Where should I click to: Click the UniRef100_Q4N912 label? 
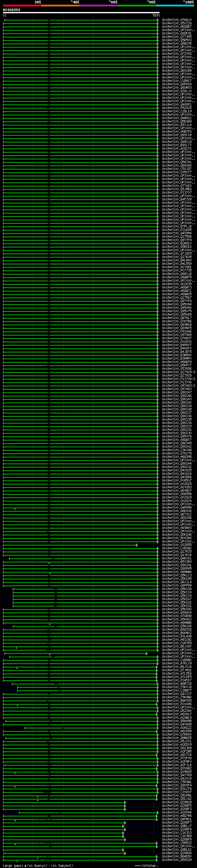(177, 118)
